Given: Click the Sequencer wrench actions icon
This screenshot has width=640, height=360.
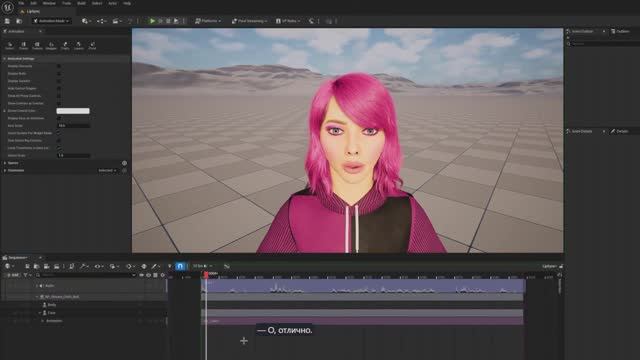Looking at the screenshot, I should point(84,266).
